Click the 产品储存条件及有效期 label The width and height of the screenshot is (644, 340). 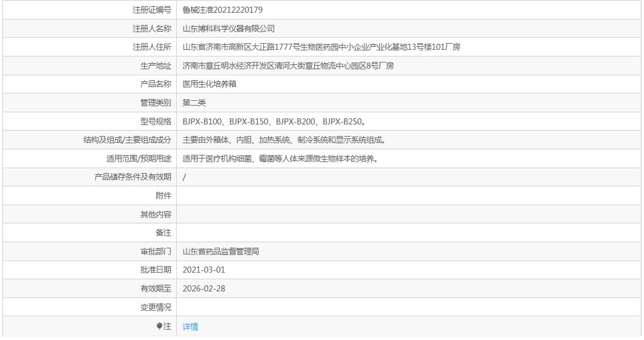tap(132, 177)
